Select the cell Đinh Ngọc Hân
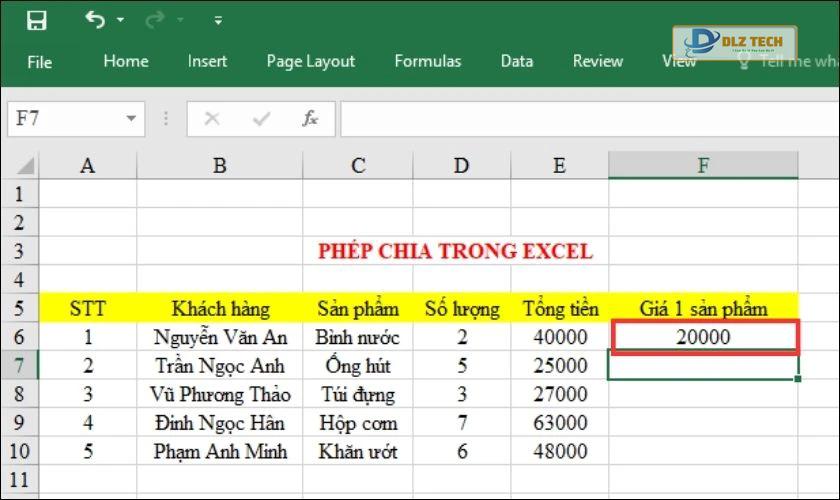Viewport: 840px width, 500px height. pos(220,423)
